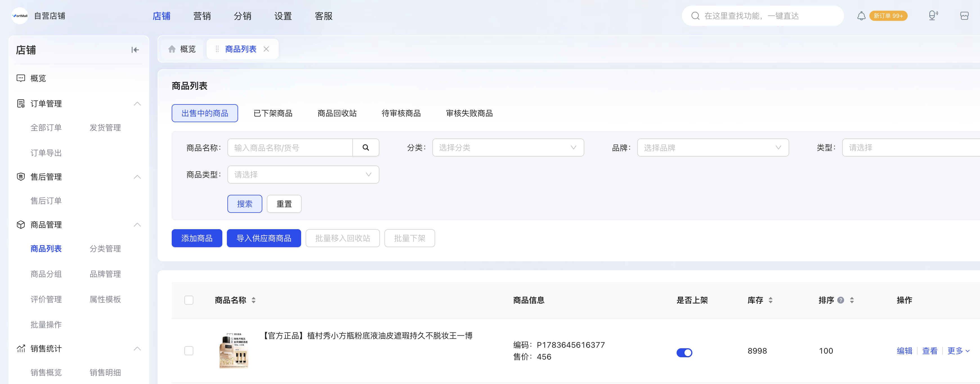This screenshot has height=384, width=980.
Task: Check the select-all checkbox in table header
Action: click(x=189, y=300)
